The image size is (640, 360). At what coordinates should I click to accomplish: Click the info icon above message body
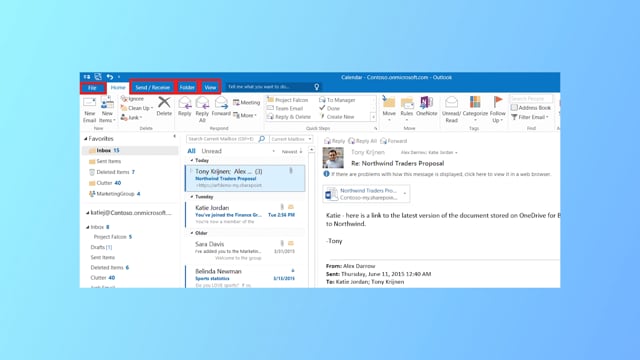[x=326, y=174]
